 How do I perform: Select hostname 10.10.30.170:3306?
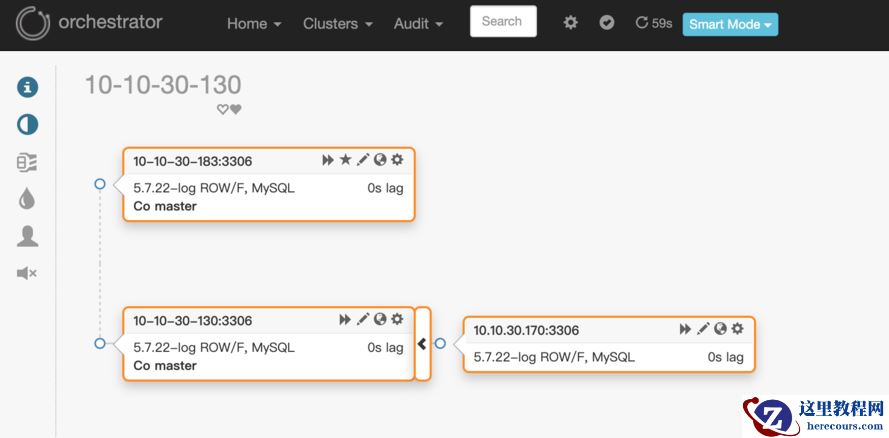[526, 330]
